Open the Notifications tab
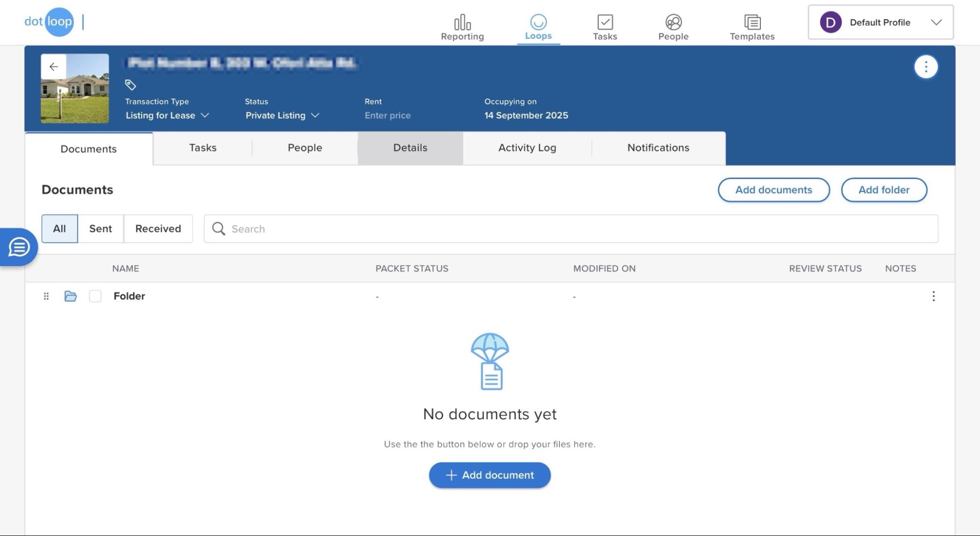980x536 pixels. (x=657, y=148)
